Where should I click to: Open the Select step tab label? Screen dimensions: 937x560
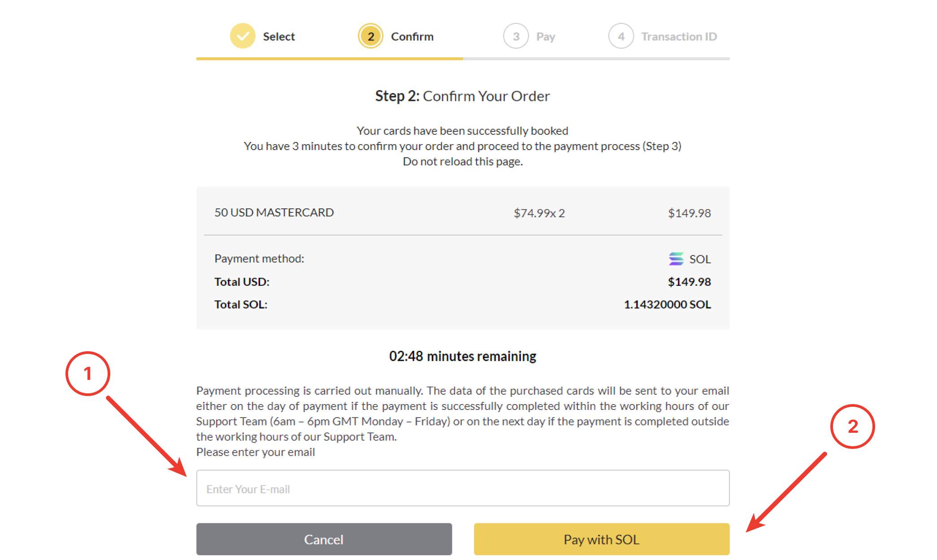pyautogui.click(x=278, y=37)
